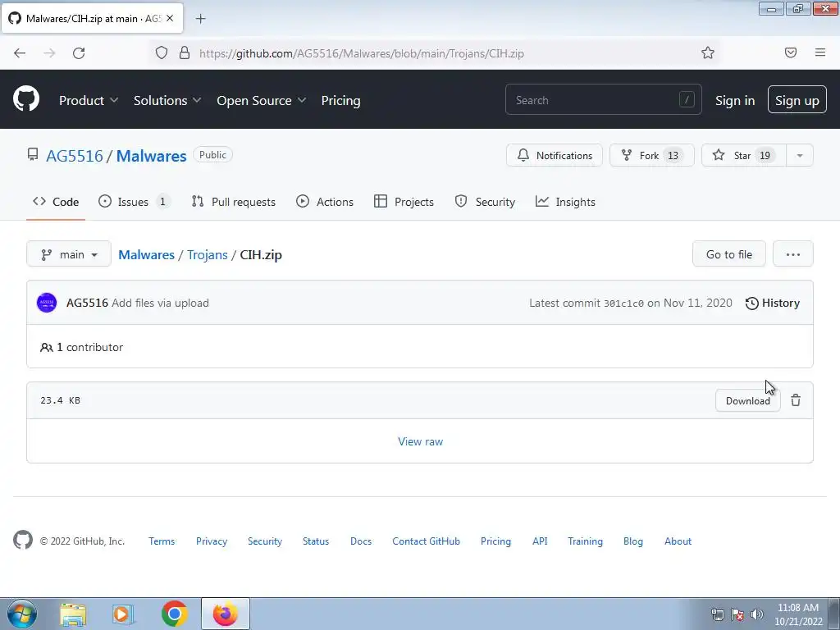Click the GitHub footer logo
This screenshot has height=630, width=840.
click(23, 541)
